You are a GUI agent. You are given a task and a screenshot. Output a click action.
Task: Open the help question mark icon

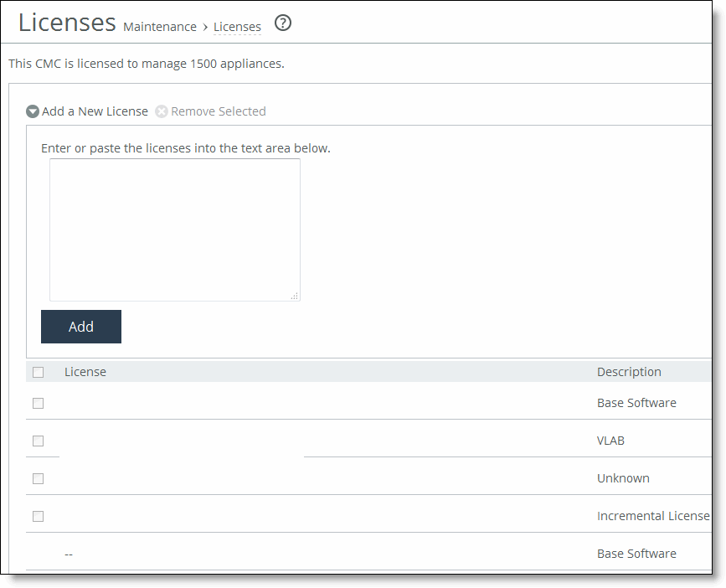click(283, 23)
